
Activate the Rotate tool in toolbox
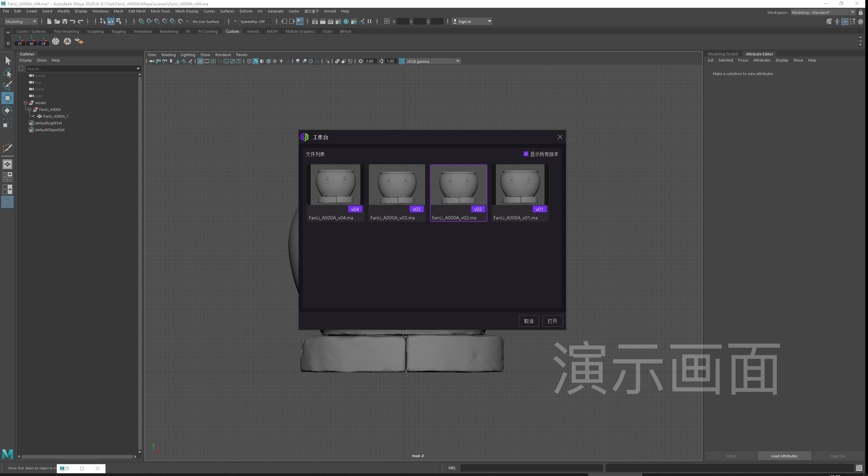click(x=7, y=111)
